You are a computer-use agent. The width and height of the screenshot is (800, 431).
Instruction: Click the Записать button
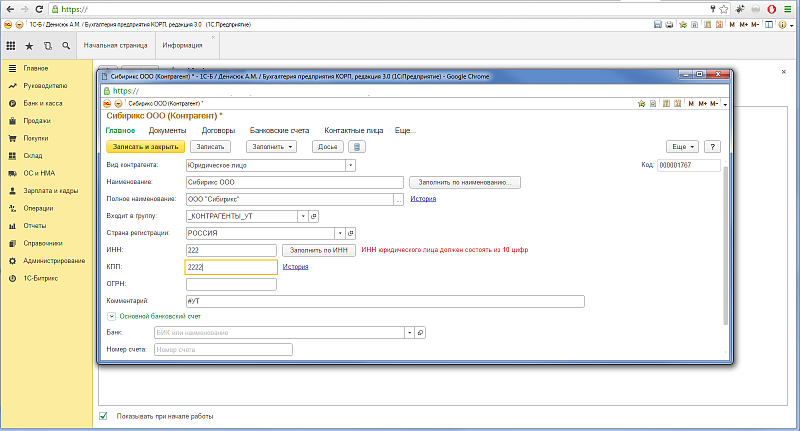tap(210, 147)
